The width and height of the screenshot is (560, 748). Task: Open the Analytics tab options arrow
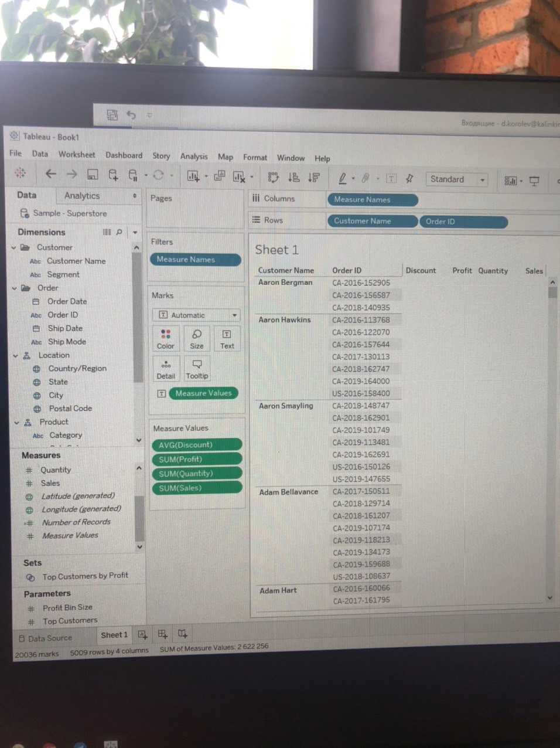point(135,196)
